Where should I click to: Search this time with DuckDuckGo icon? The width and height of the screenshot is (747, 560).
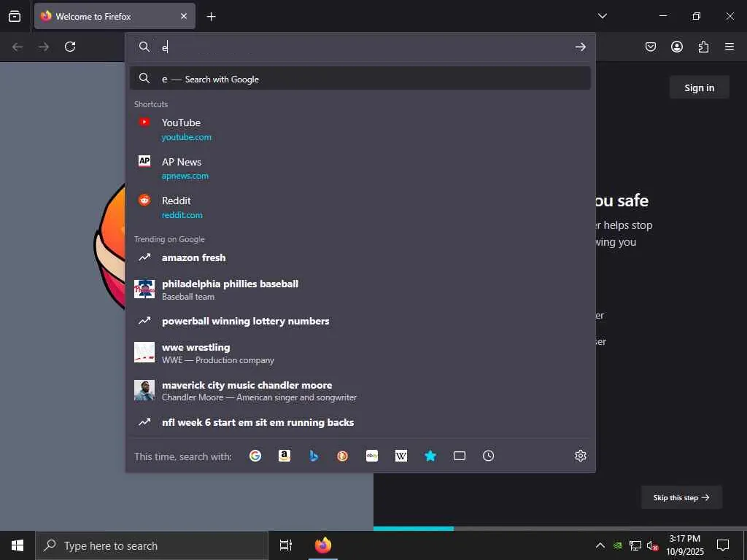point(343,456)
